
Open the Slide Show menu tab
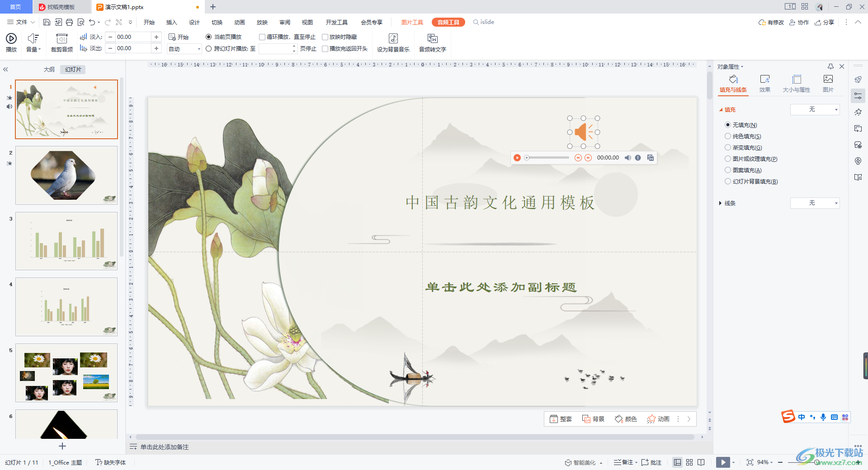click(262, 22)
